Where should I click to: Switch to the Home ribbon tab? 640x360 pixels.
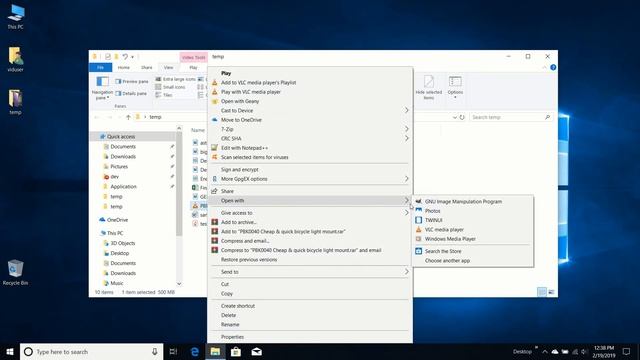124,67
